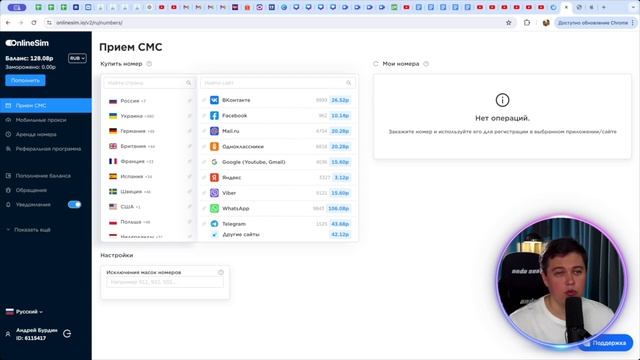
Task: Pin ВКонтакте with its favorite icon
Action: (204, 100)
